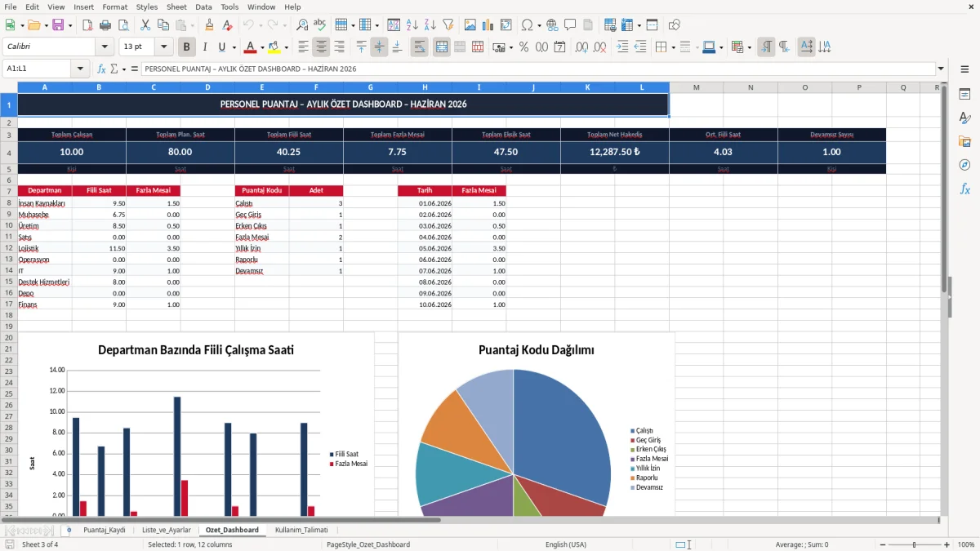This screenshot has width=980, height=551.
Task: Click the zoom out minus button
Action: [882, 544]
